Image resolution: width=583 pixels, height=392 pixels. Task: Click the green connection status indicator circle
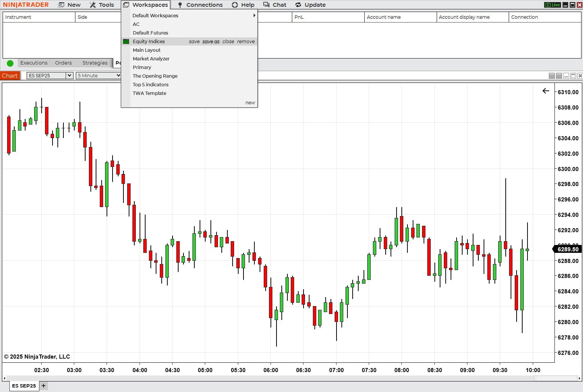click(10, 63)
